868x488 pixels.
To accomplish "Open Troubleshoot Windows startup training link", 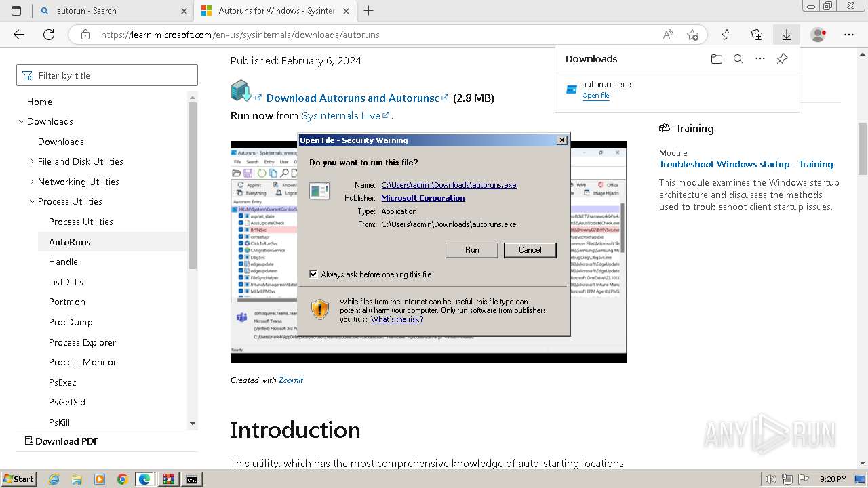I will 746,164.
